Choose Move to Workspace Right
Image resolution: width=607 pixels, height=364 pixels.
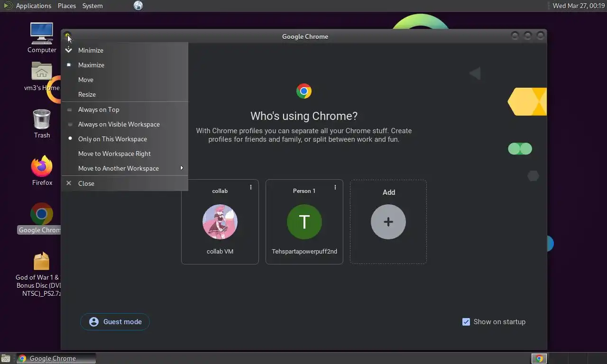tap(125, 154)
